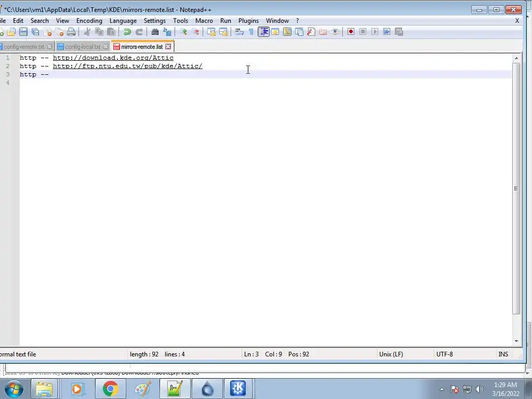Click the editor scrollbar up arrow

point(516,58)
